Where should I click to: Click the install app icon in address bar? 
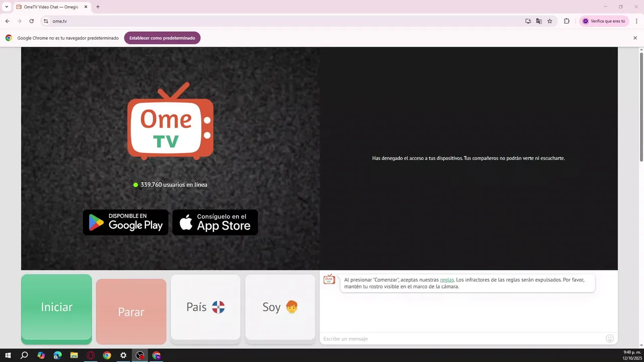[528, 21]
